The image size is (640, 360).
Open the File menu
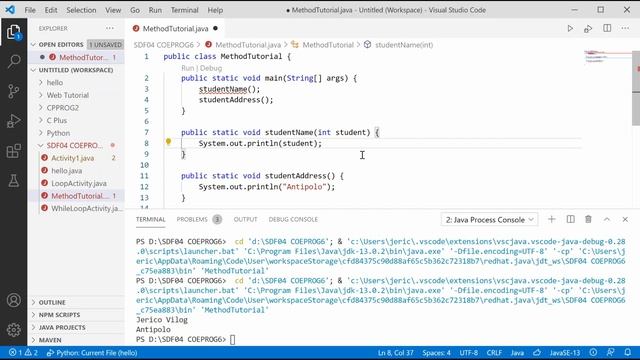tap(30, 10)
